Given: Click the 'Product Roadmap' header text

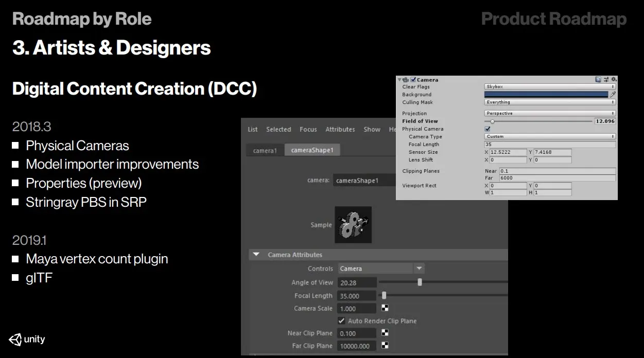Looking at the screenshot, I should pyautogui.click(x=554, y=19).
